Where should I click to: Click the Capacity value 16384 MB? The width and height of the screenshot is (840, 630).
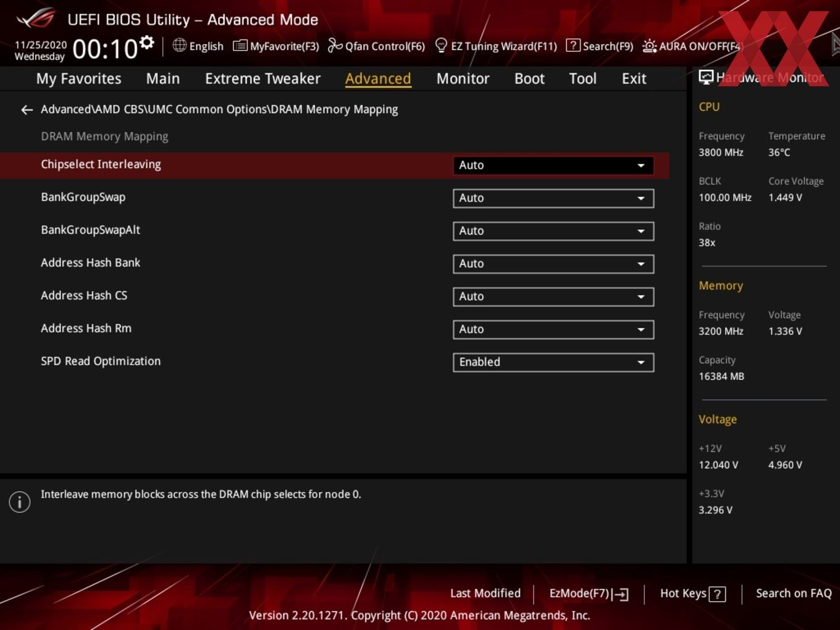(x=721, y=376)
